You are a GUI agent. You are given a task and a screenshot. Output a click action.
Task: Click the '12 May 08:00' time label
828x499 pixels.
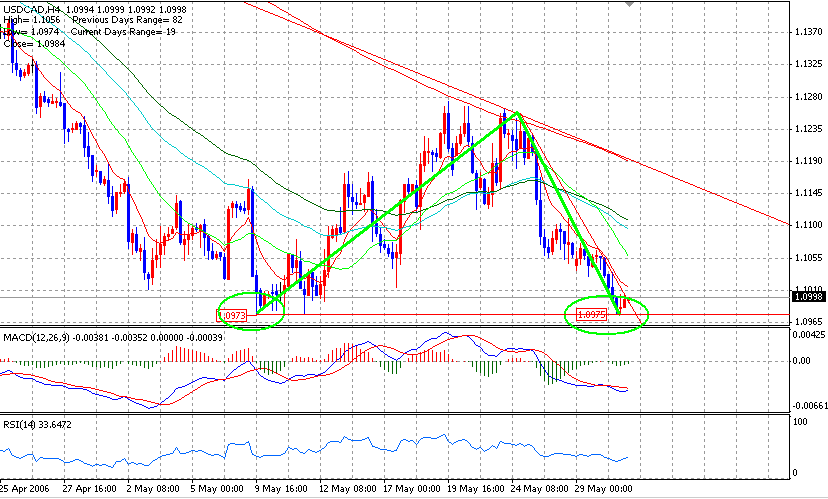pyautogui.click(x=348, y=488)
